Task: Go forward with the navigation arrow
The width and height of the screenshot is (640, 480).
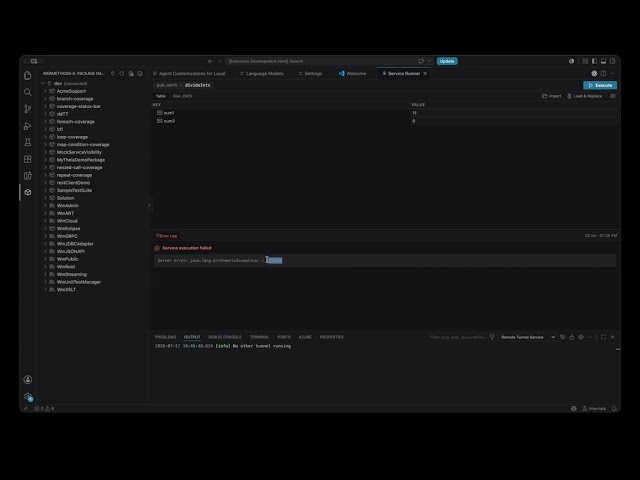Action: pos(220,61)
